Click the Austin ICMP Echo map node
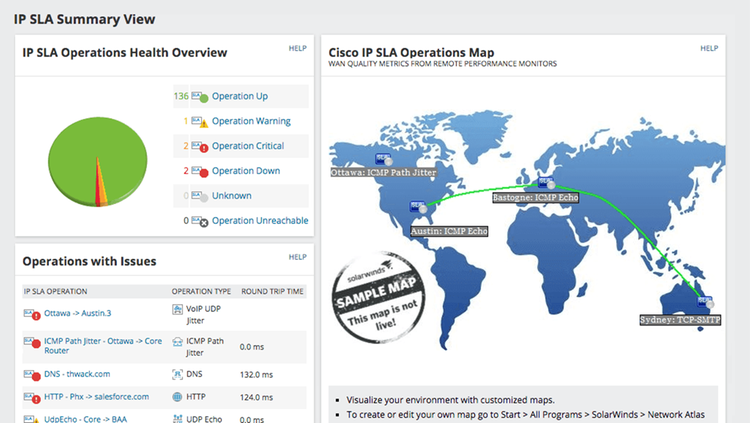Screen dimensions: 750x423 pos(418,206)
